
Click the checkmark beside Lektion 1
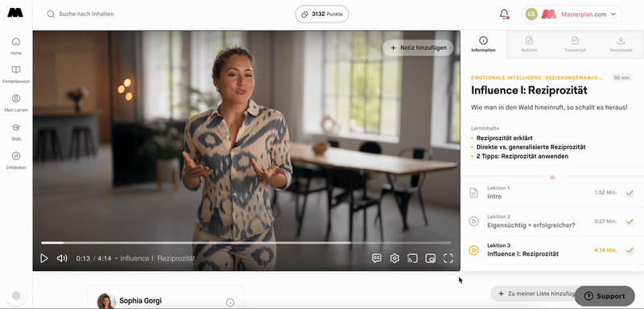click(x=630, y=192)
